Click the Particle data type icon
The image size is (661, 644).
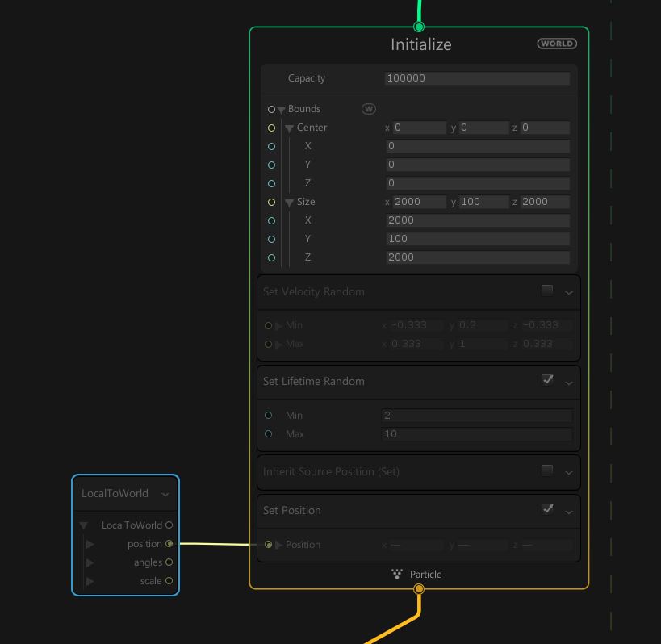pyautogui.click(x=396, y=574)
